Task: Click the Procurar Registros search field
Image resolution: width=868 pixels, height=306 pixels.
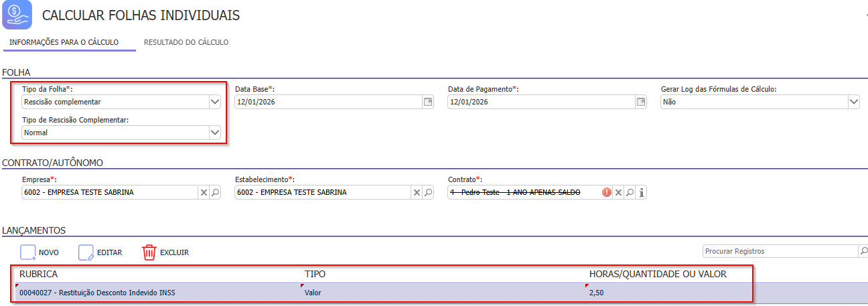Action: [780, 251]
